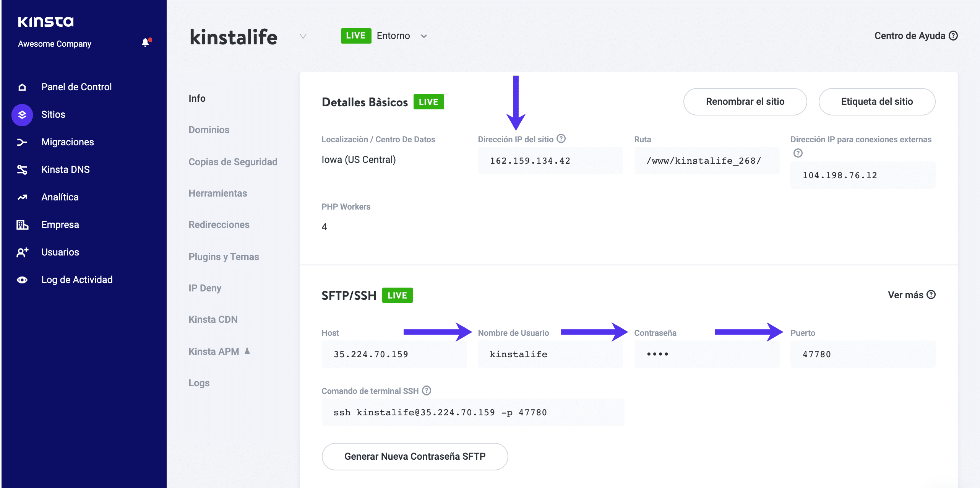980x488 pixels.
Task: Click the help icon beside Comando de terminal SSH
Action: 426,390
